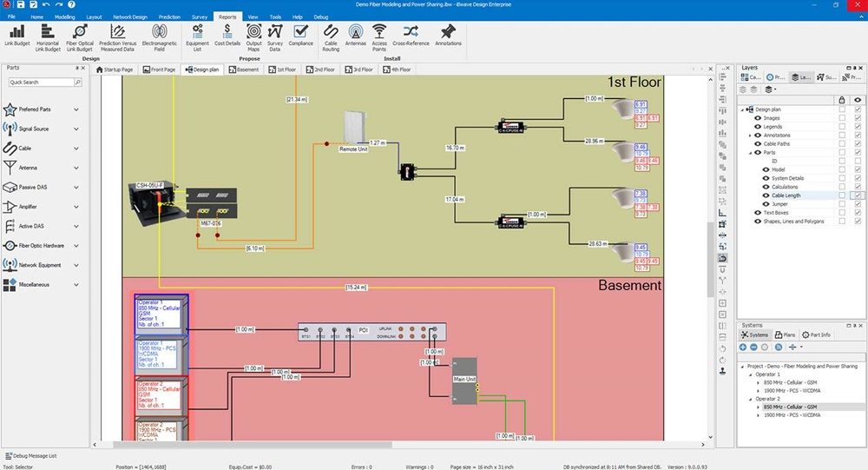Click the Quick Search input field
Screen dimensions: 868x470
point(41,82)
